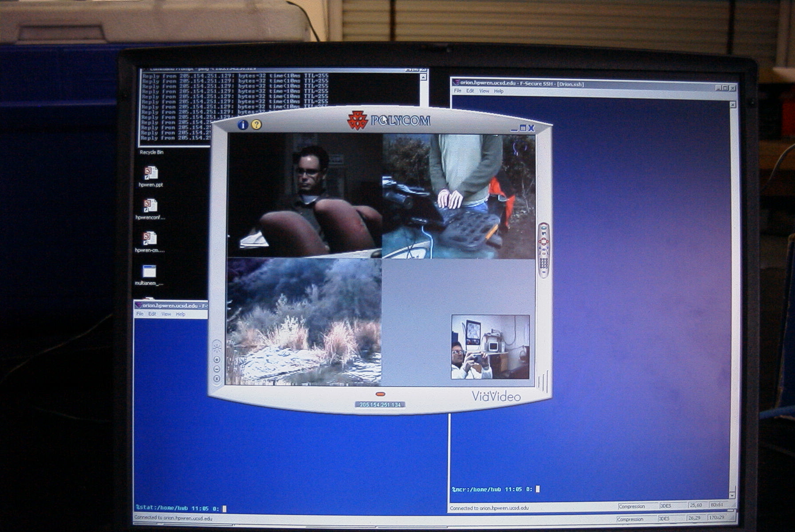Open Help menu in right SSH window
Image resolution: width=795 pixels, height=532 pixels.
499,91
